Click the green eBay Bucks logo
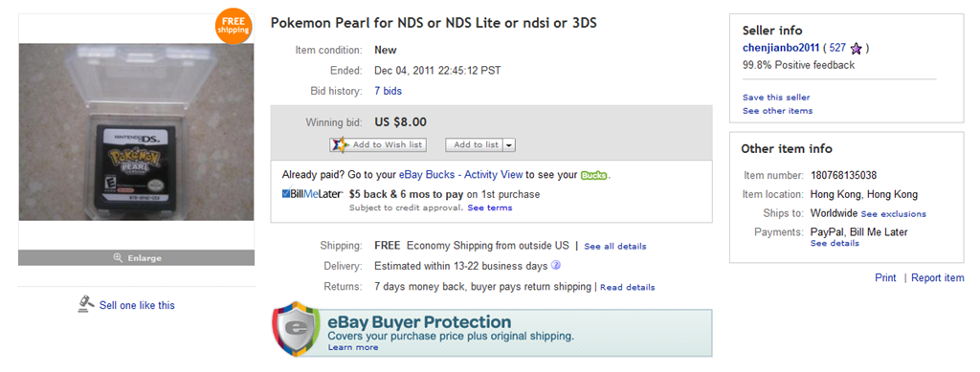 tap(593, 175)
